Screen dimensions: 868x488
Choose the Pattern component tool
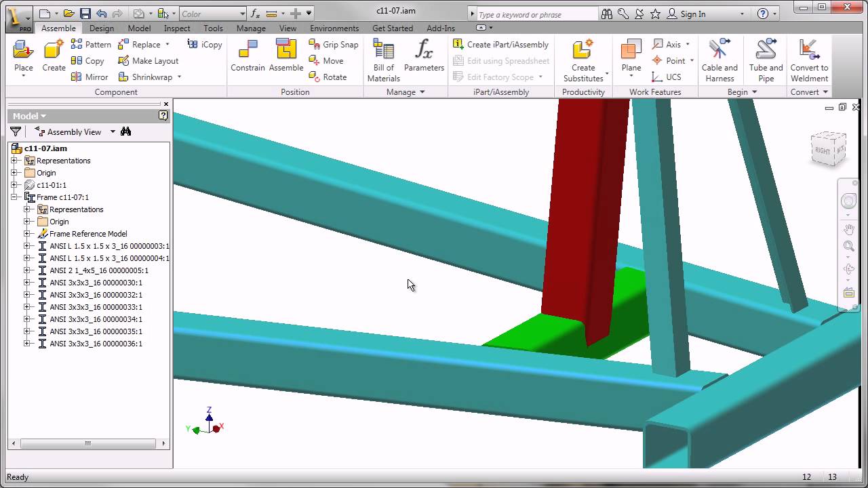point(91,44)
